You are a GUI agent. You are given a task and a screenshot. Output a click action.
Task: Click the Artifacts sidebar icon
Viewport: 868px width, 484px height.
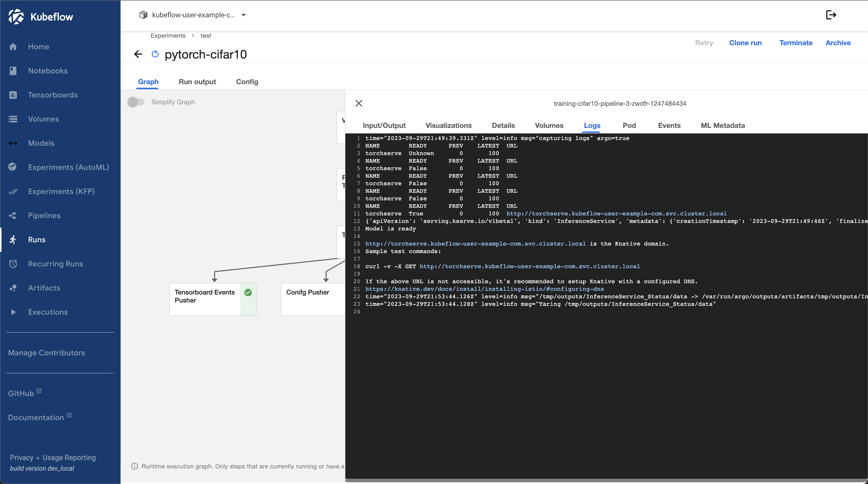pos(13,288)
